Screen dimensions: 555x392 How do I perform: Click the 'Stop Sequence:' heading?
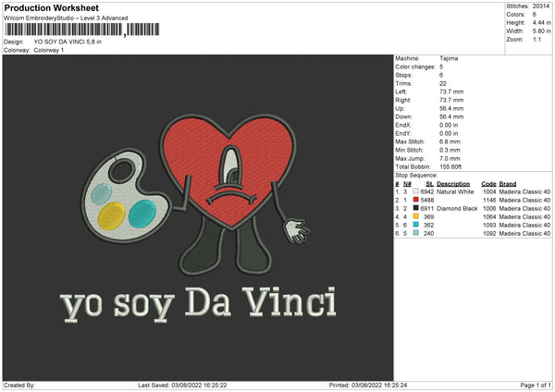pos(416,175)
